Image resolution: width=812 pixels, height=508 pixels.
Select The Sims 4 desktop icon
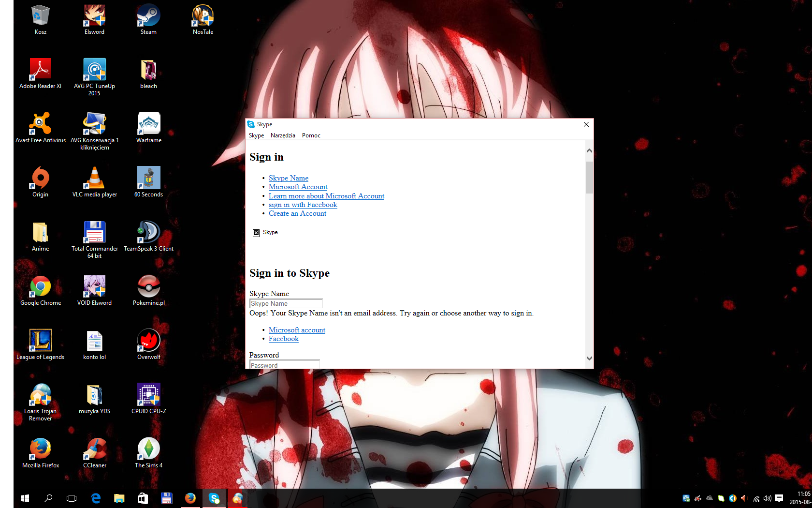148,453
